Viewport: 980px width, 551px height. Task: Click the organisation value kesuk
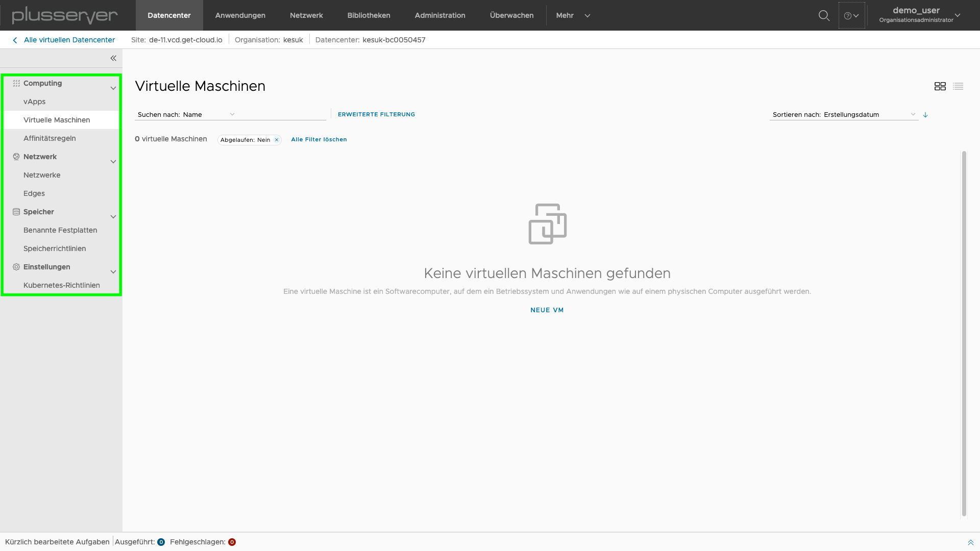pyautogui.click(x=293, y=40)
